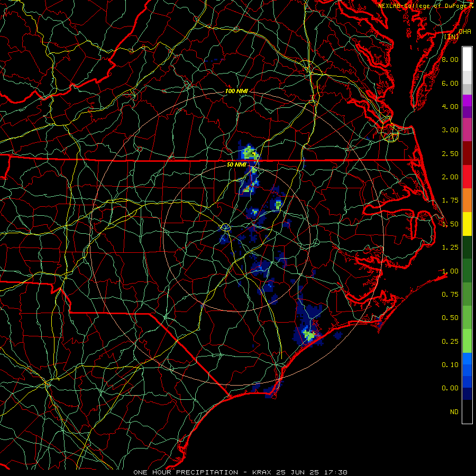
Task: Click the green precipitation cell on the state border
Action: pyautogui.click(x=250, y=152)
